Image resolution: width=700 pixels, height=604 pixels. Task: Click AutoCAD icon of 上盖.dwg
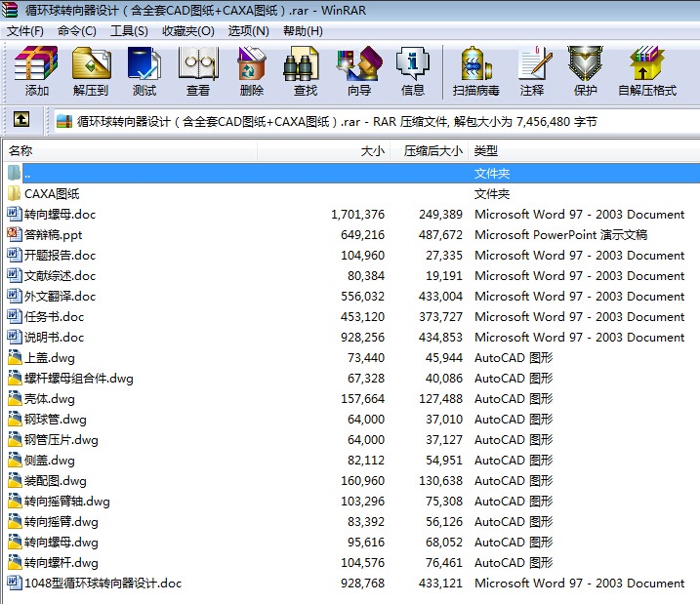point(15,358)
